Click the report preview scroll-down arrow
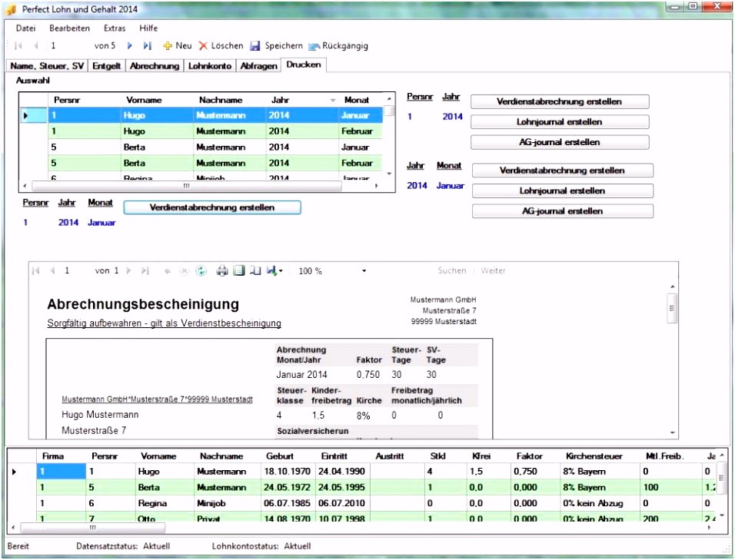 [673, 433]
